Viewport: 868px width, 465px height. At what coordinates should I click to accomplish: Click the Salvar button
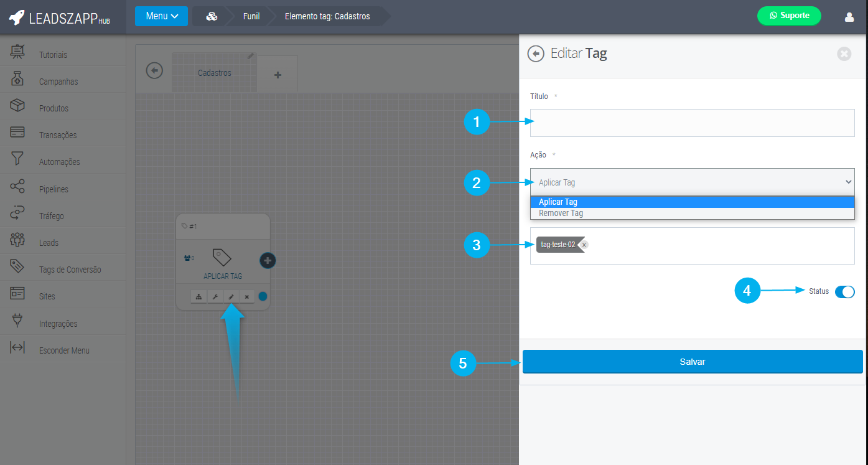(x=692, y=362)
